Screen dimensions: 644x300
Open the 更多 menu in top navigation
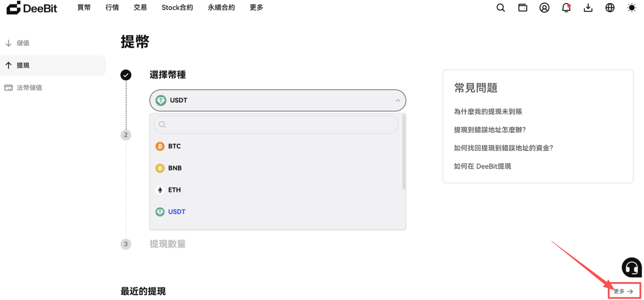click(x=257, y=8)
